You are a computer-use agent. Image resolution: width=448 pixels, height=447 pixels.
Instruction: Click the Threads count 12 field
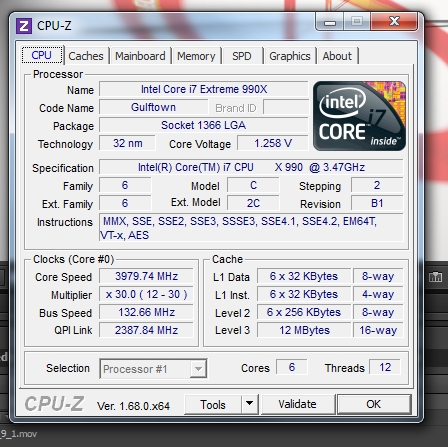385,367
